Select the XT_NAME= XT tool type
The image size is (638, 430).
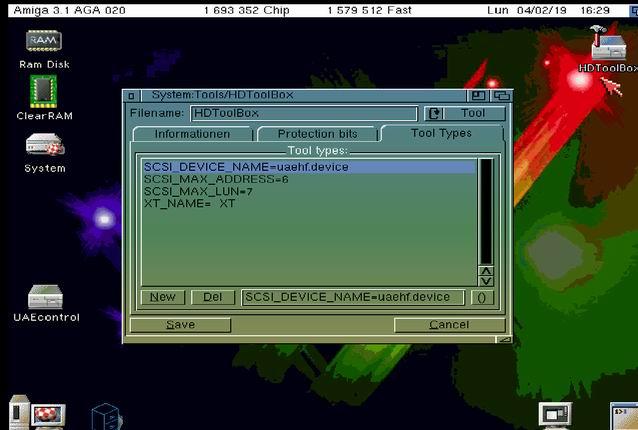tap(309, 203)
